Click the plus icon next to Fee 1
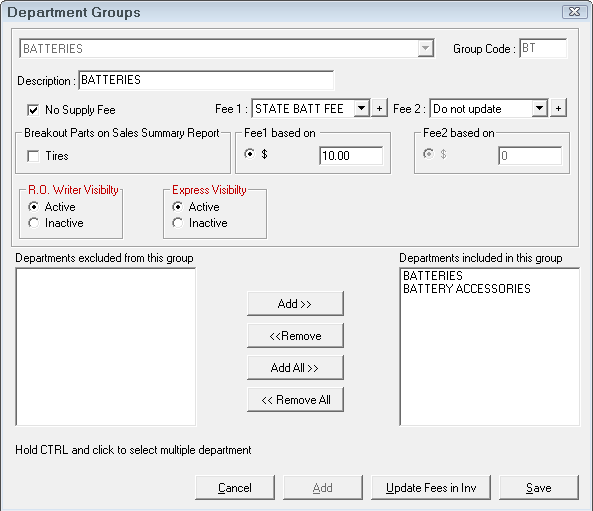 click(x=379, y=109)
